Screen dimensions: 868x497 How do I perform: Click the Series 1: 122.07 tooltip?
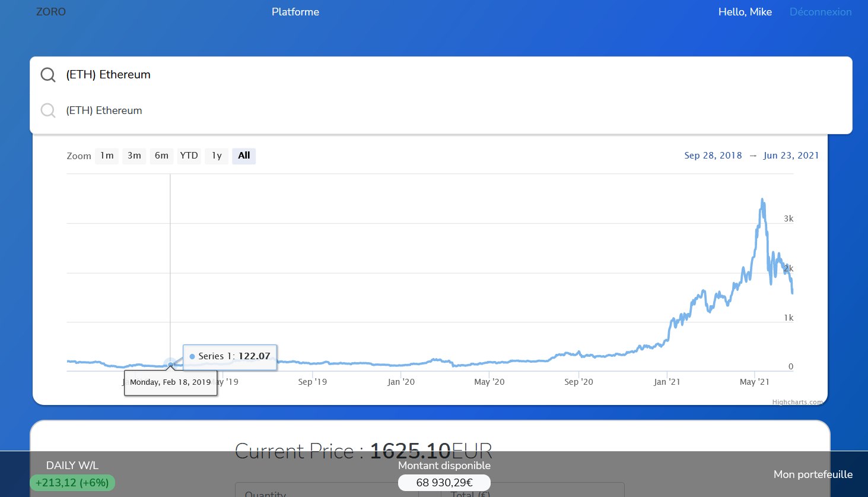click(x=230, y=356)
